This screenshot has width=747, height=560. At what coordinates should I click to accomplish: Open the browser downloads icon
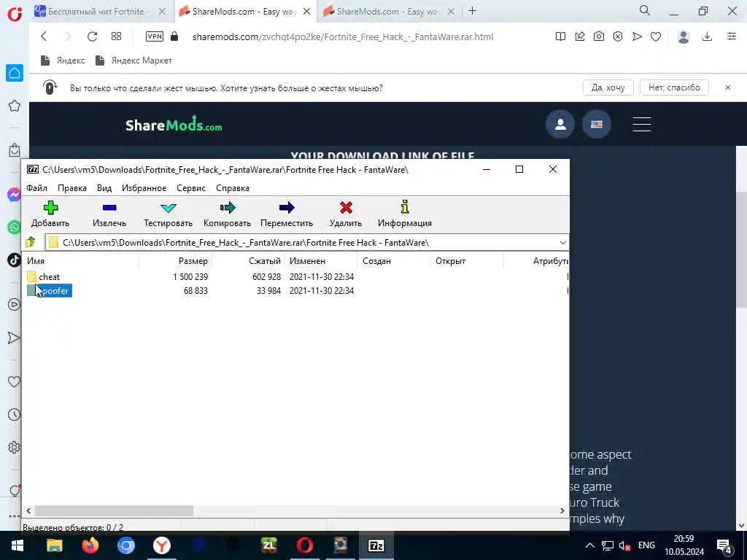coord(708,36)
